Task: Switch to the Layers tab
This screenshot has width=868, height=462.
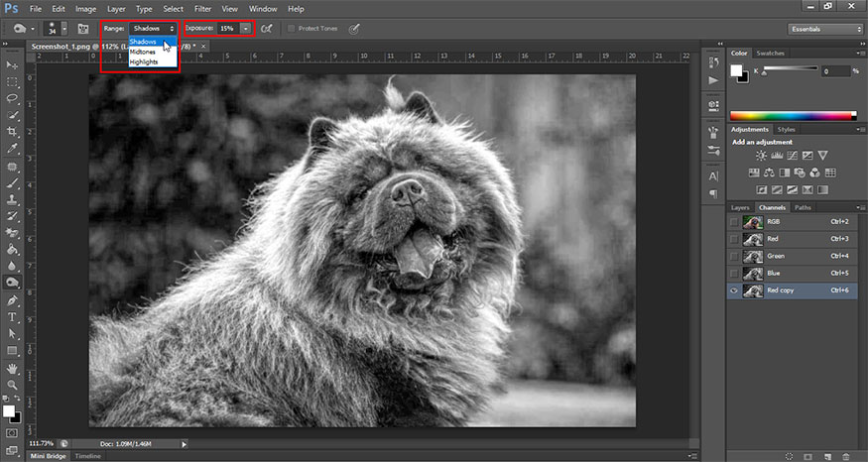Action: click(740, 207)
